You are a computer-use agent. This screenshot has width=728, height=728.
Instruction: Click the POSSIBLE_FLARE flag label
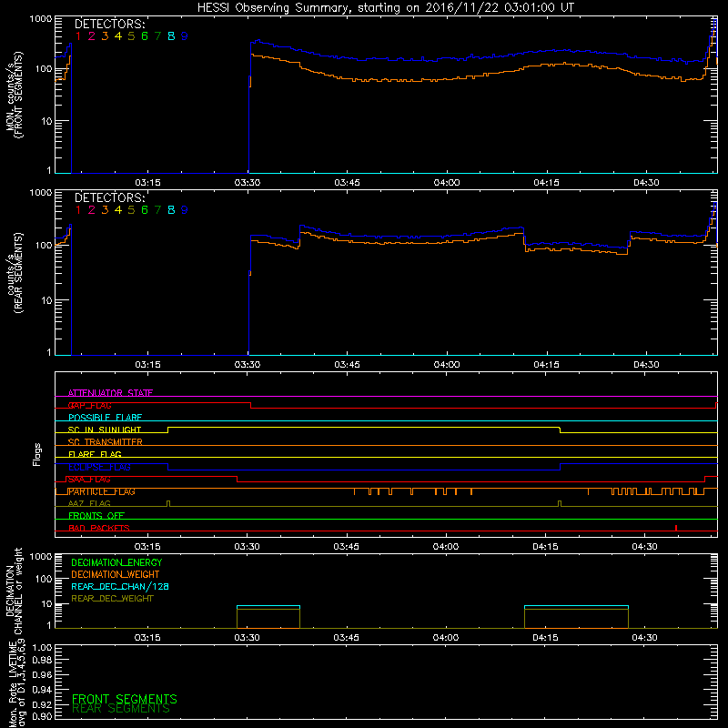105,418
